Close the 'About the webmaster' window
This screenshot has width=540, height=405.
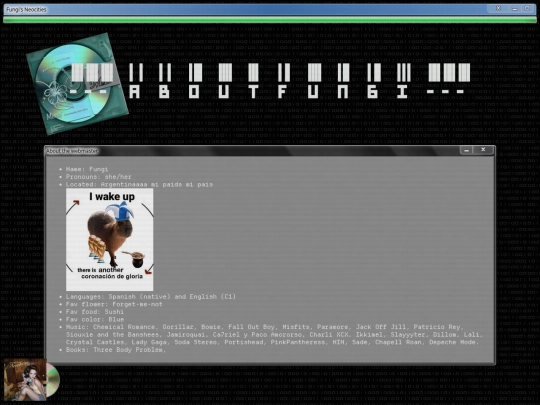pos(483,149)
